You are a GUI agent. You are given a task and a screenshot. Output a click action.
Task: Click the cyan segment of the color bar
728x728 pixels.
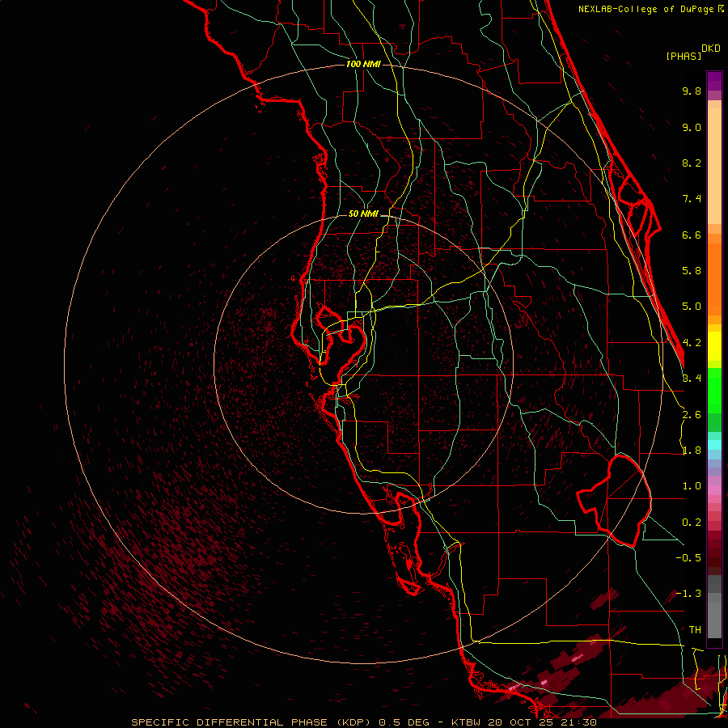coord(714,445)
